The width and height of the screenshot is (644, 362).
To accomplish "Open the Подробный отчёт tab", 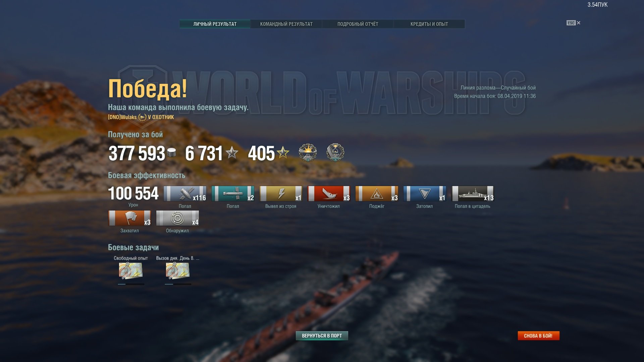I will 358,24.
